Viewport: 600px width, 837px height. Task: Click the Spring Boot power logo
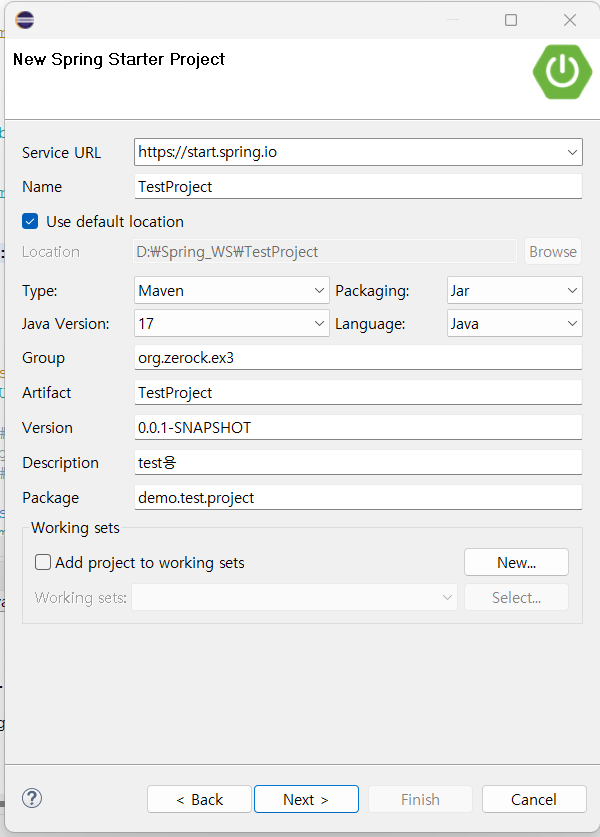click(562, 72)
